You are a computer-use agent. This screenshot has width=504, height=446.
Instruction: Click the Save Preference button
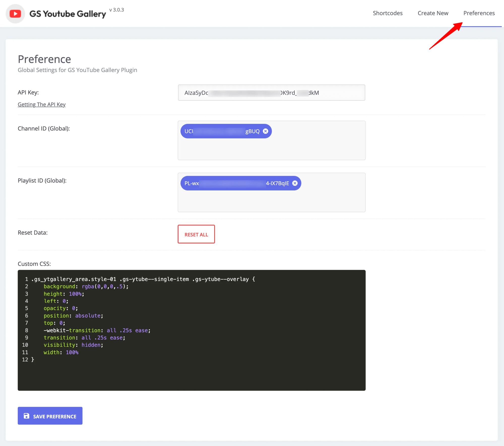(50, 416)
